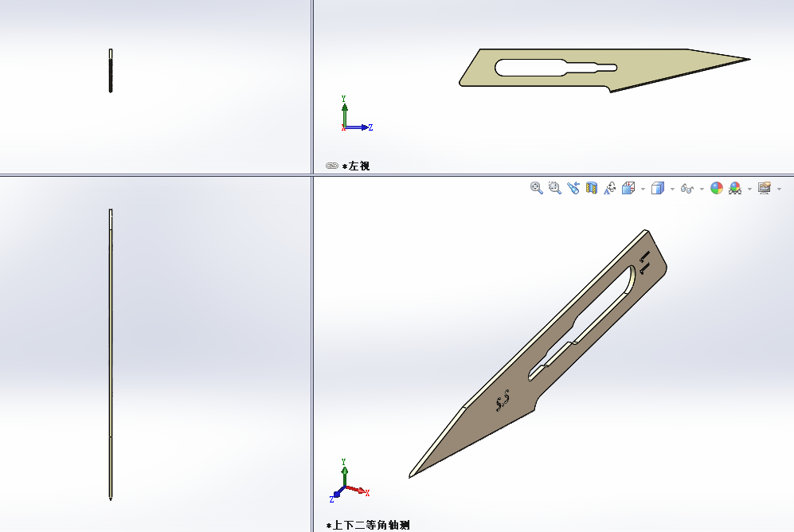Expand the Hide/Show Items dropdown arrow
The width and height of the screenshot is (794, 532).
[x=702, y=190]
